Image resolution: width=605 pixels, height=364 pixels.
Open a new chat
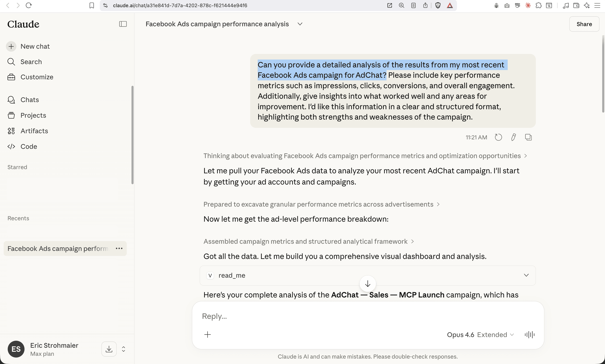(x=35, y=46)
